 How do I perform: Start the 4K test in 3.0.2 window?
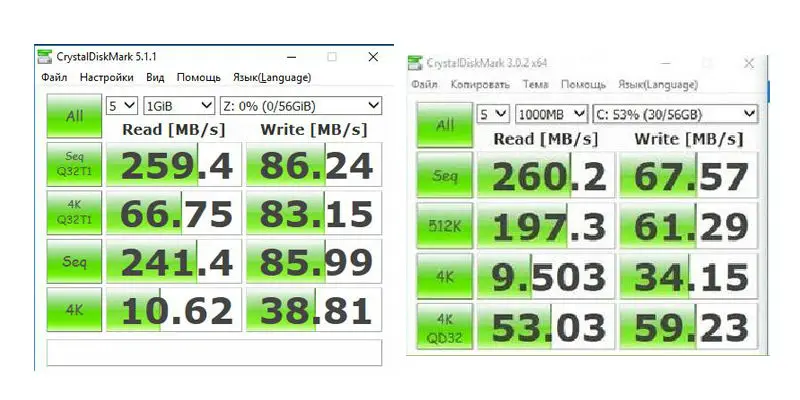pyautogui.click(x=445, y=276)
